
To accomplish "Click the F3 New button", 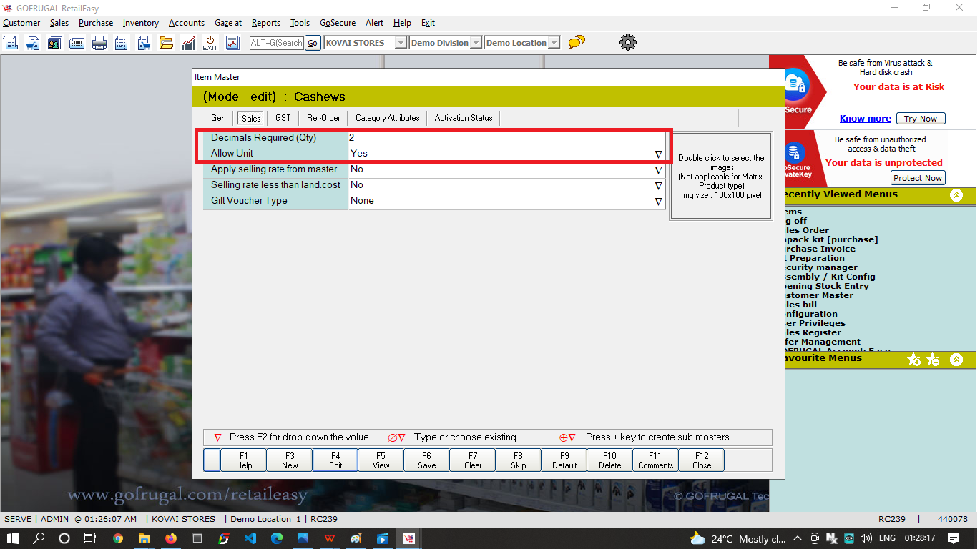I will tap(290, 460).
